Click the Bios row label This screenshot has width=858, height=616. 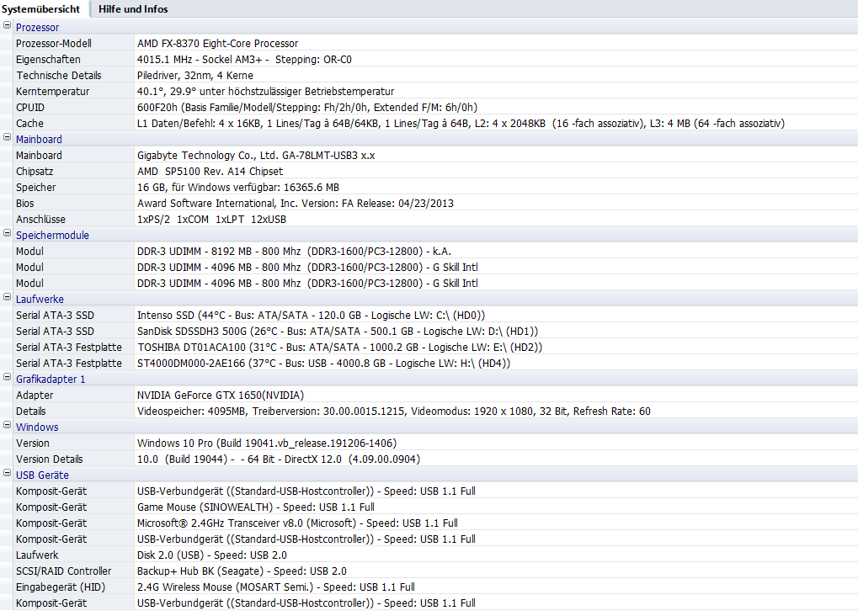[x=24, y=204]
